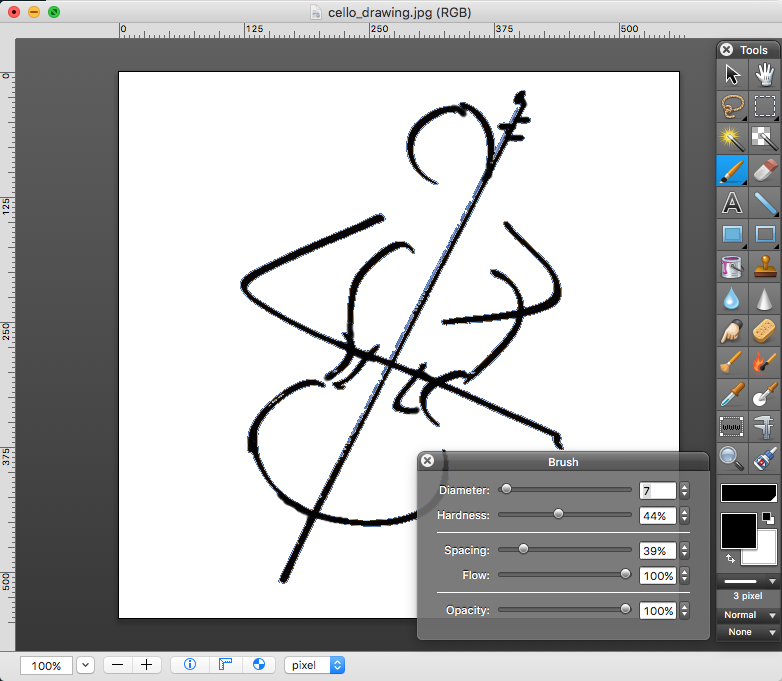Pick the paint bucket fill tool
The image size is (782, 681).
coord(732,266)
